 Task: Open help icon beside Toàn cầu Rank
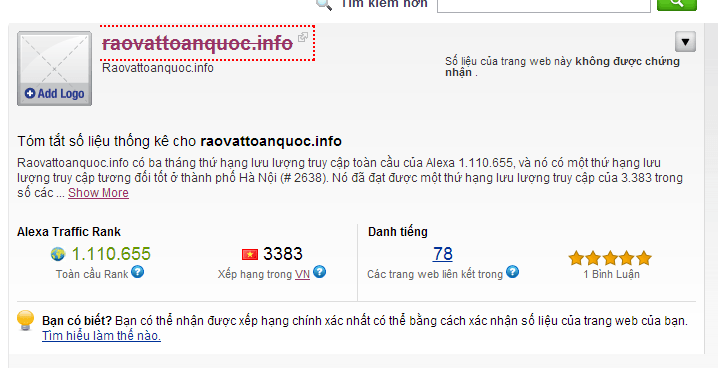point(137,272)
